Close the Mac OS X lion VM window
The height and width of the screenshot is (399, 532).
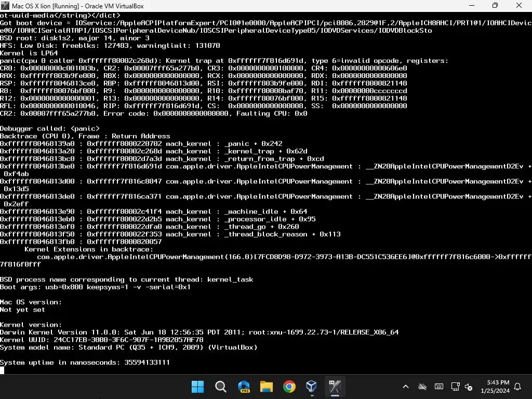[519, 6]
